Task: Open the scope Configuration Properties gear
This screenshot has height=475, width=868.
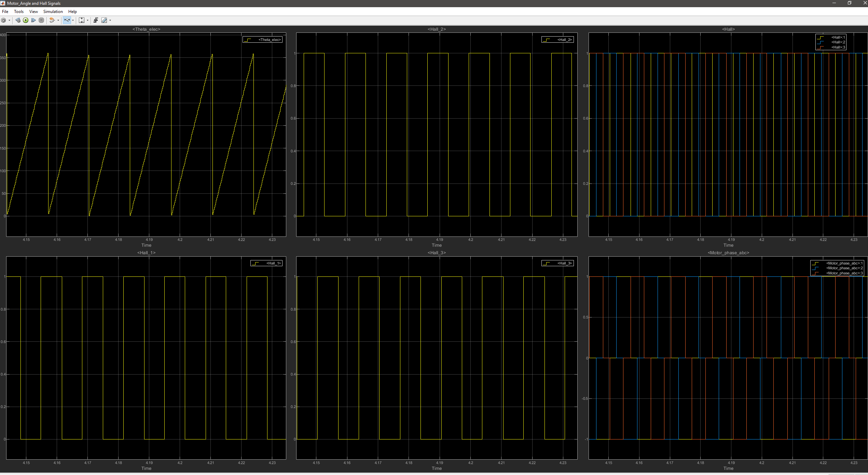Action: pyautogui.click(x=4, y=21)
